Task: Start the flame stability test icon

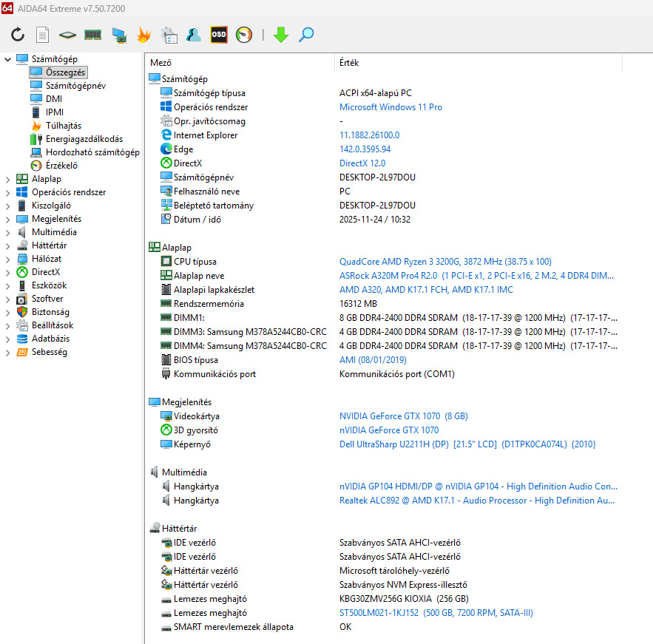Action: click(x=143, y=35)
